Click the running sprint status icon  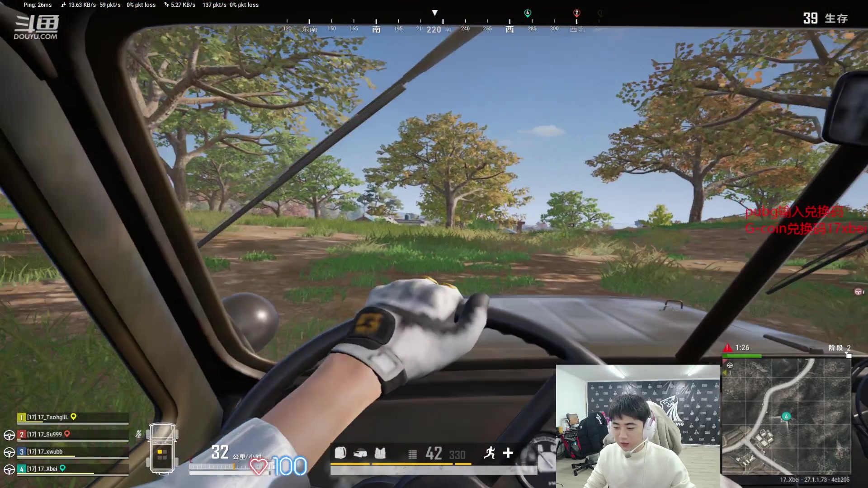pyautogui.click(x=490, y=453)
